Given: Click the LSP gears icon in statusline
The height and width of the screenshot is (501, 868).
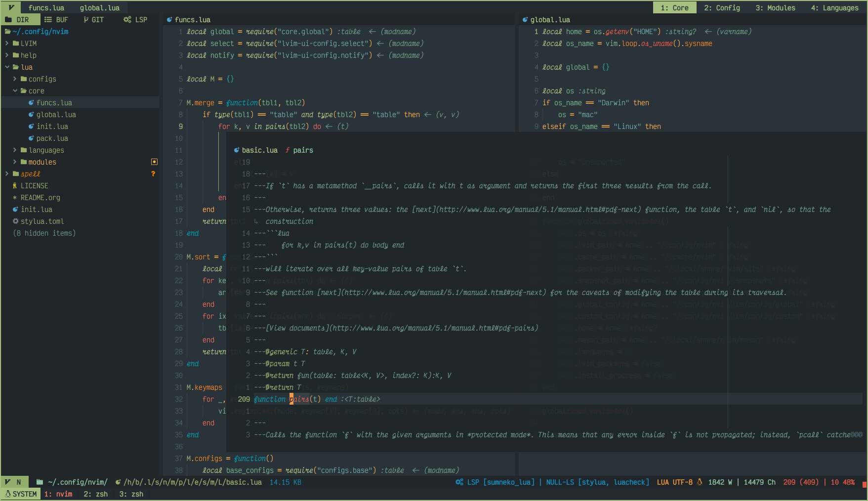Looking at the screenshot, I should (x=459, y=482).
